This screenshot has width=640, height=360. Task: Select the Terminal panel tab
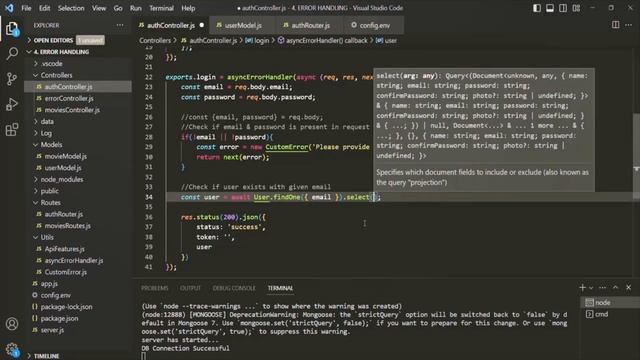click(280, 288)
